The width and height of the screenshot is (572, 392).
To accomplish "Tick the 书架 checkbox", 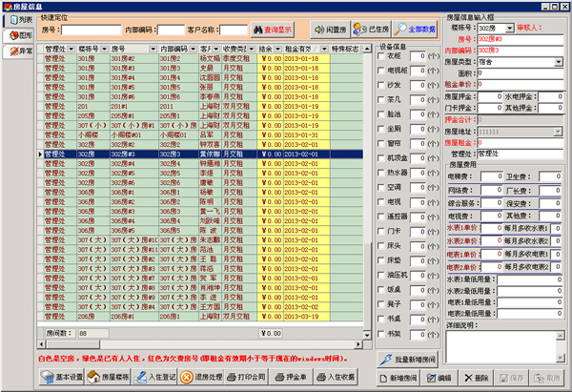I will [380, 334].
